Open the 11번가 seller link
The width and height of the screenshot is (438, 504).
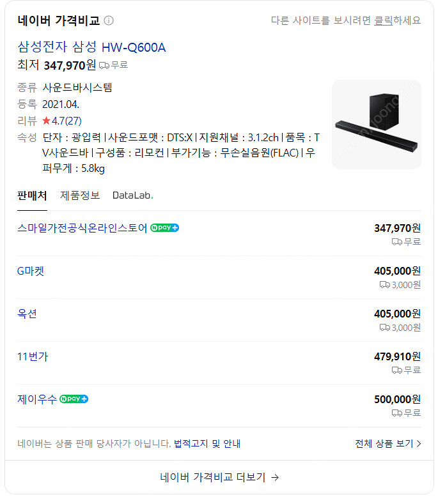click(x=33, y=356)
